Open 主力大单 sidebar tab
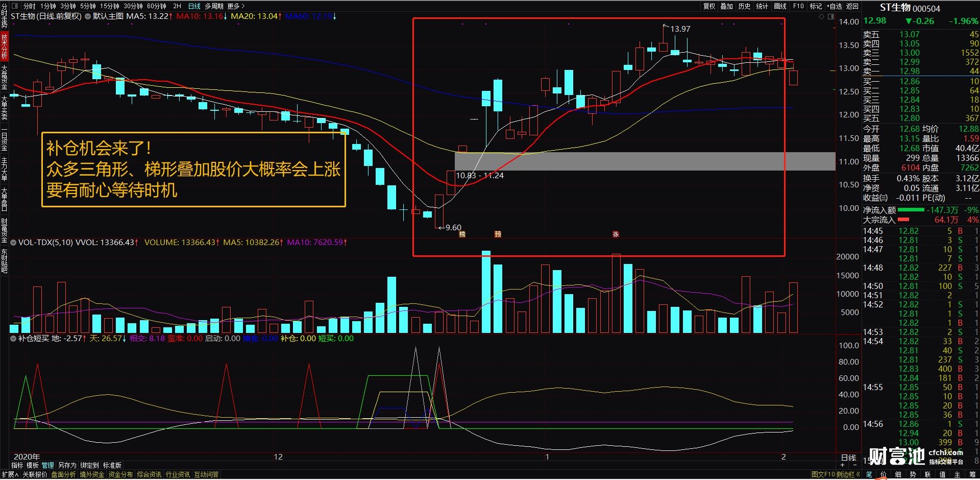Image resolution: width=980 pixels, height=480 pixels. (x=4, y=169)
